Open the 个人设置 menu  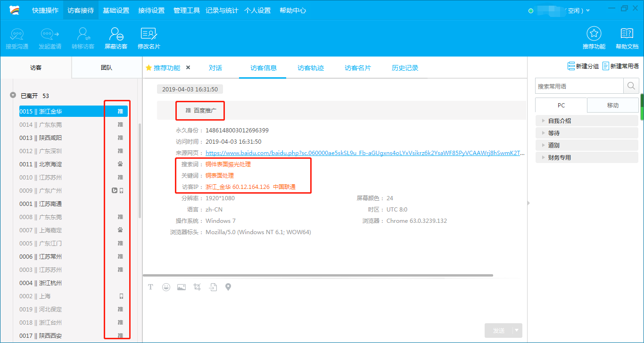(x=257, y=10)
